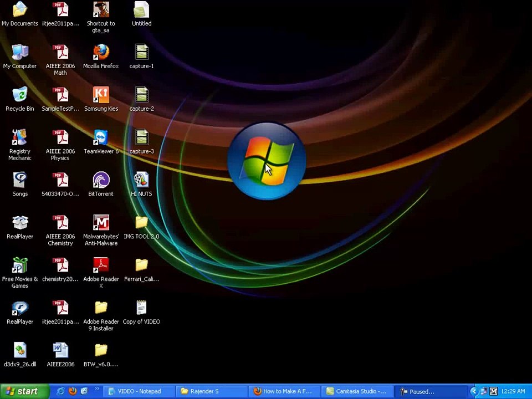This screenshot has width=532, height=399.
Task: Click the TeamViewer 6 icon
Action: 101,141
